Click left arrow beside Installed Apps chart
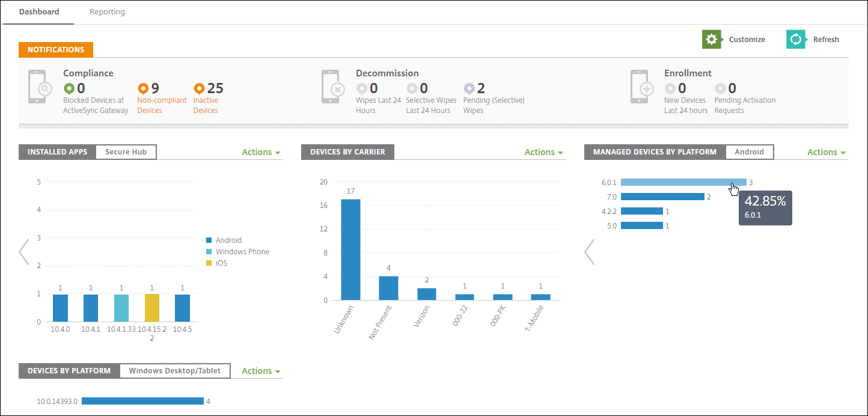Viewport: 868px width, 416px height. click(24, 252)
